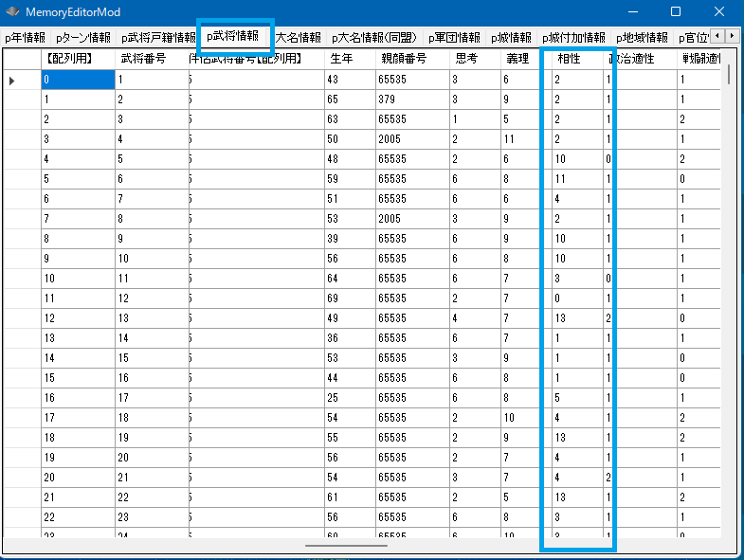
Task: Maximize the MemoryEditorMod window
Action: click(x=675, y=11)
